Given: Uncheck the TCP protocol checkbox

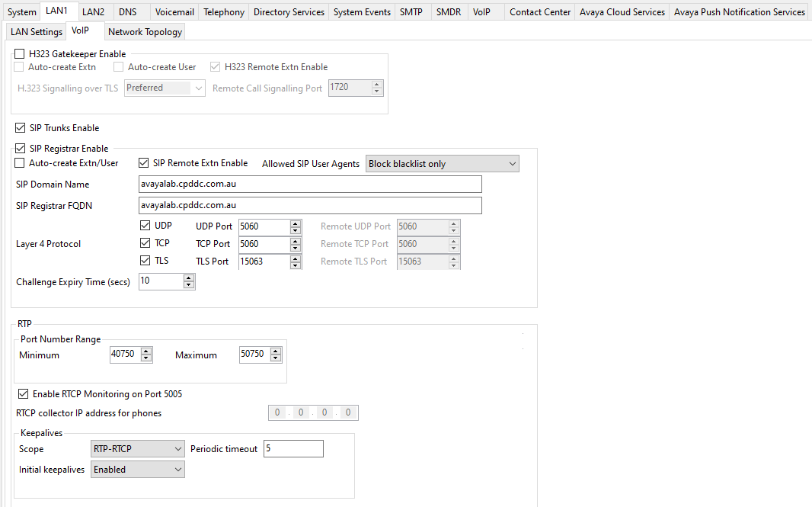Looking at the screenshot, I should pyautogui.click(x=145, y=243).
